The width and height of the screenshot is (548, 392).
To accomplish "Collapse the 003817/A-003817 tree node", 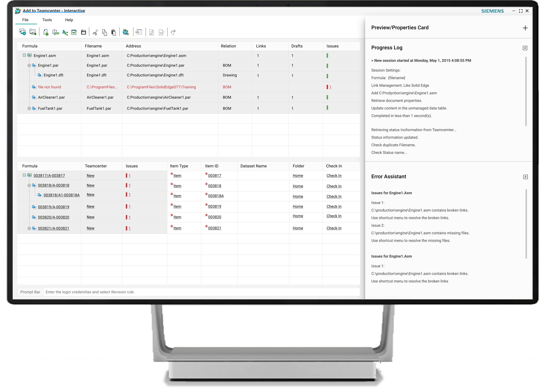I will tap(24, 175).
